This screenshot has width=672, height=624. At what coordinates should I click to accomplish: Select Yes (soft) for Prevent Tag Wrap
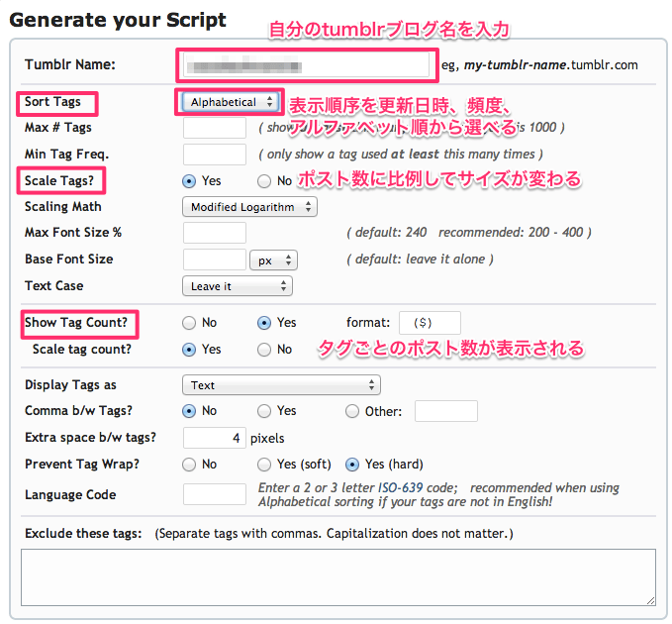(x=264, y=465)
